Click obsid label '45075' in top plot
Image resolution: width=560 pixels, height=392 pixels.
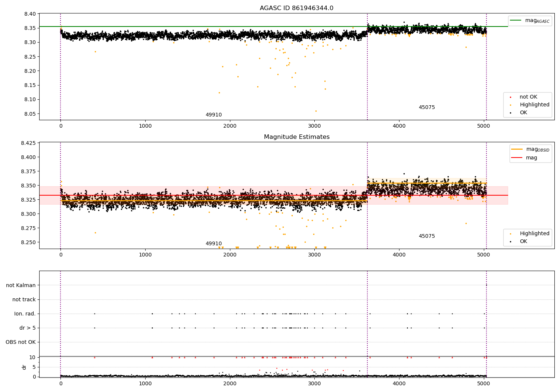click(427, 108)
